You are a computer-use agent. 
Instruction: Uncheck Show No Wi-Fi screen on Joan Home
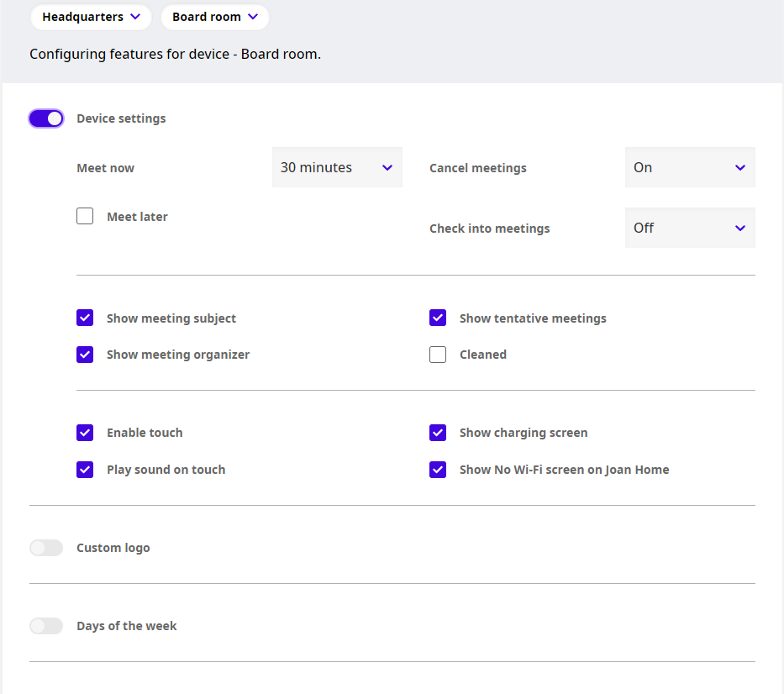pos(438,470)
